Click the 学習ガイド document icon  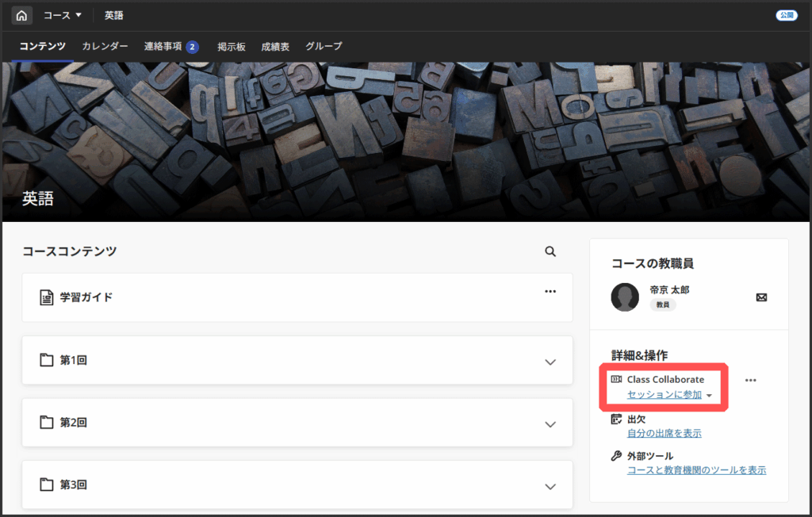[x=47, y=297]
